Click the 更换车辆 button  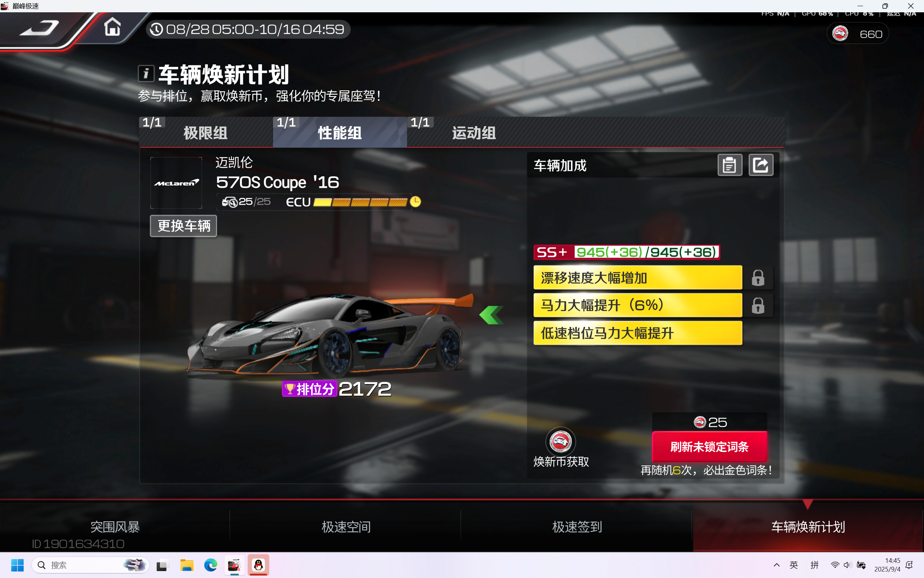tap(184, 226)
